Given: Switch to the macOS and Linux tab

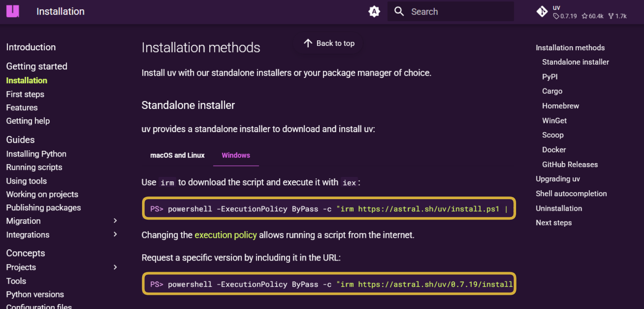Looking at the screenshot, I should coord(177,155).
